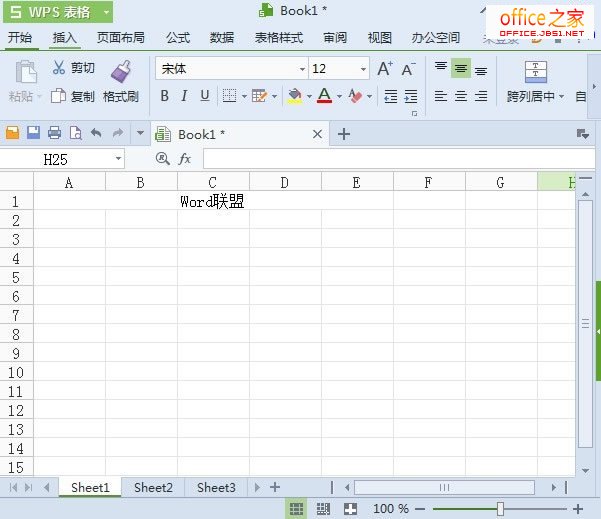
Task: Expand the font color dropdown arrow
Action: pos(339,96)
